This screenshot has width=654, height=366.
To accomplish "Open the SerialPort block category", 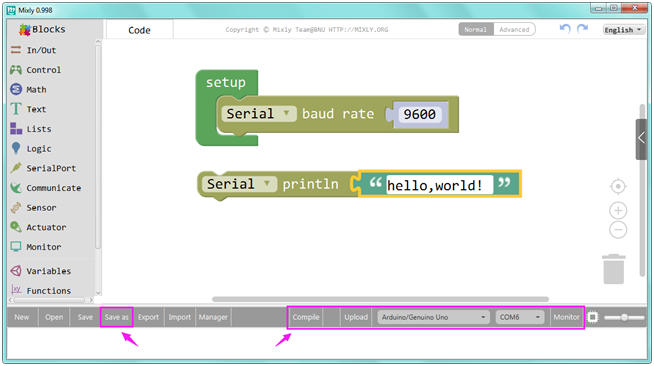I will coord(51,168).
